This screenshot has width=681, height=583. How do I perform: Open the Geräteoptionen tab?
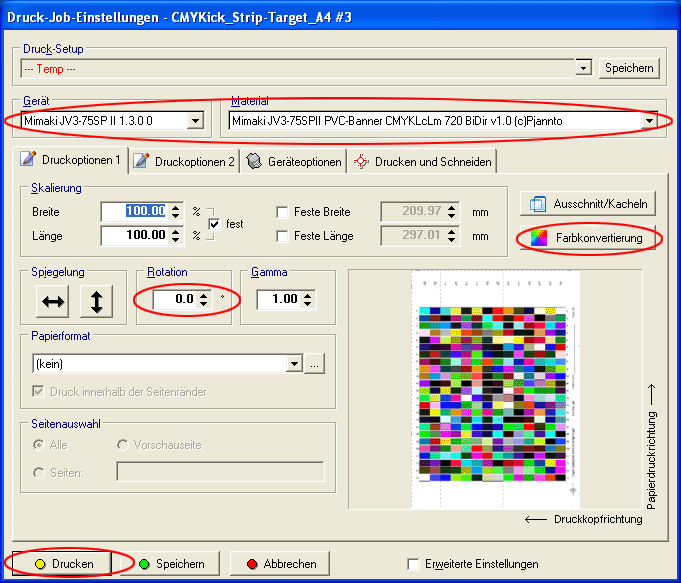tap(294, 161)
